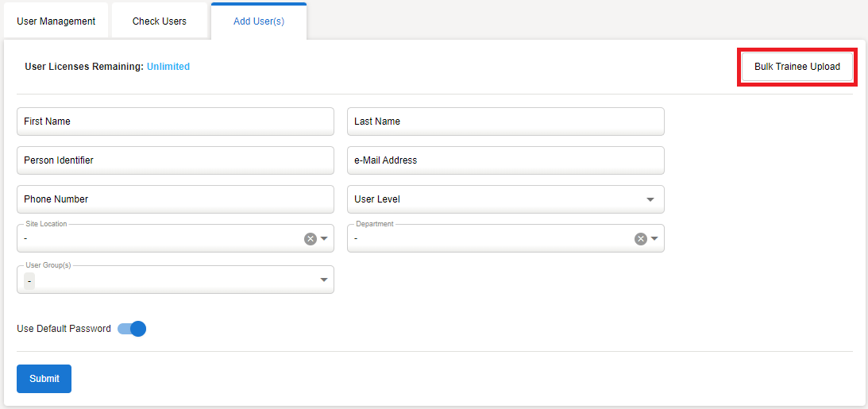
Task: Select the Add User(s) tab
Action: click(259, 21)
